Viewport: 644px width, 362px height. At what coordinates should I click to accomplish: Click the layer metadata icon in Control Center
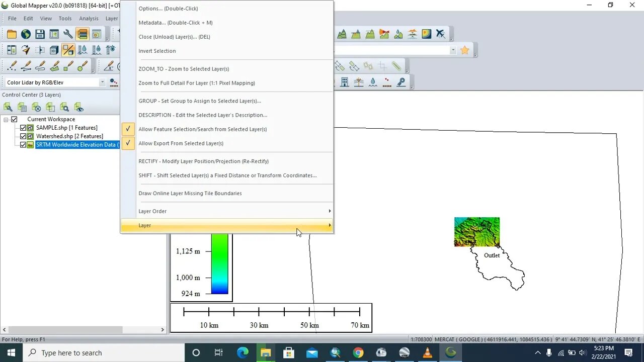pos(23,107)
